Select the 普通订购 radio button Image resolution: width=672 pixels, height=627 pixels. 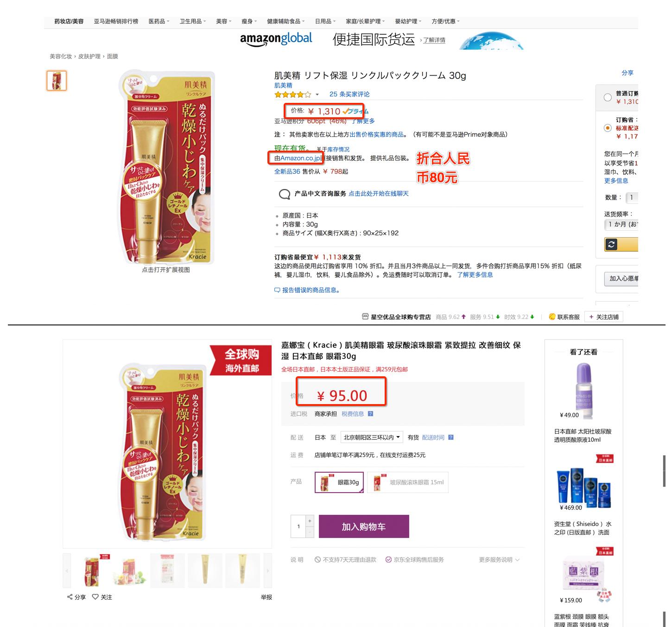click(x=608, y=97)
